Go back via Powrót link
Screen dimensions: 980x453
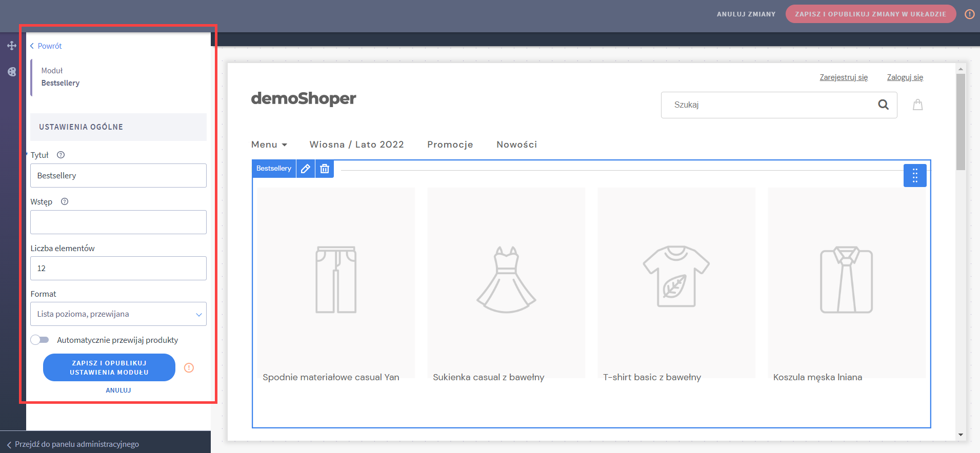point(46,46)
